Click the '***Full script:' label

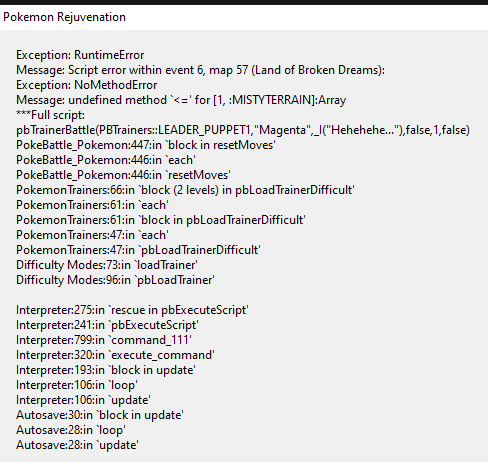(50, 115)
